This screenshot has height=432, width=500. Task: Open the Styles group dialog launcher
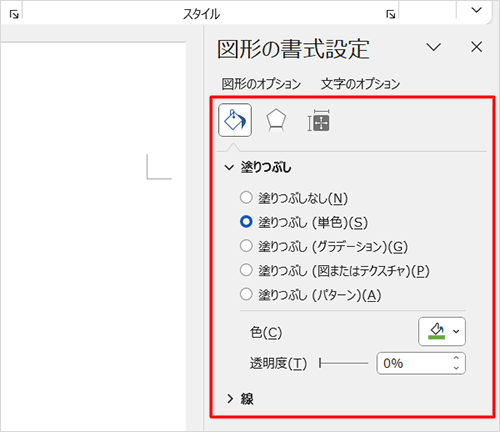click(390, 14)
